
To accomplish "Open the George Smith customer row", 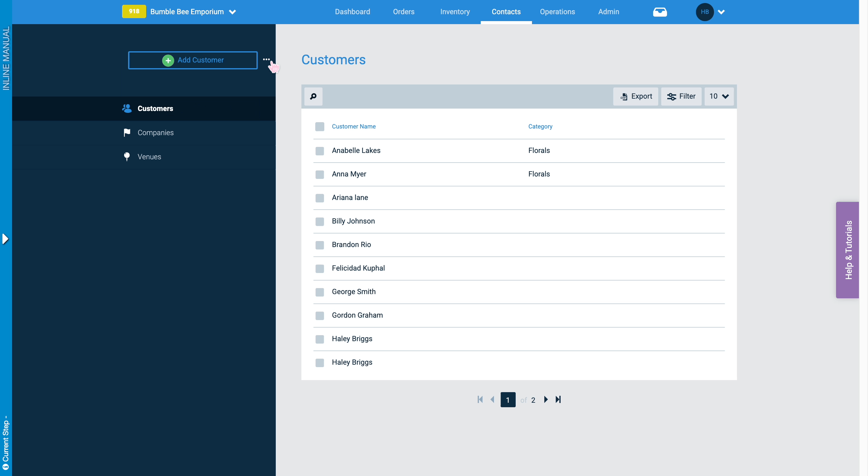I will point(519,292).
